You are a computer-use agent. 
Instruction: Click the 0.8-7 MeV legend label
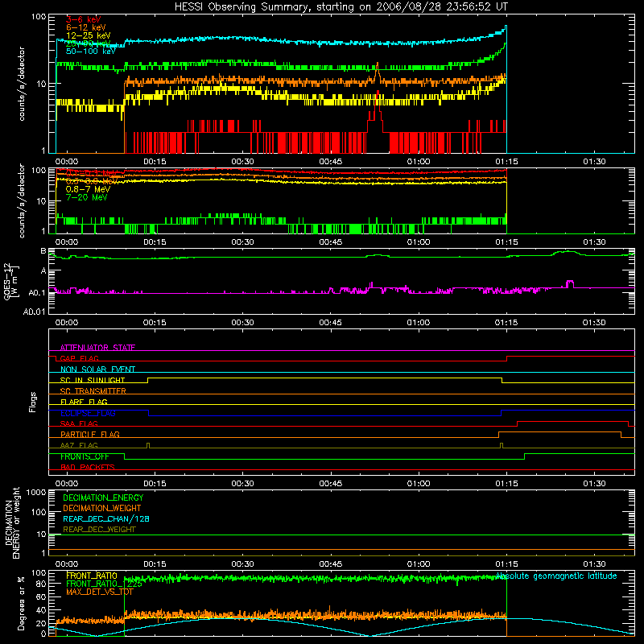point(88,189)
